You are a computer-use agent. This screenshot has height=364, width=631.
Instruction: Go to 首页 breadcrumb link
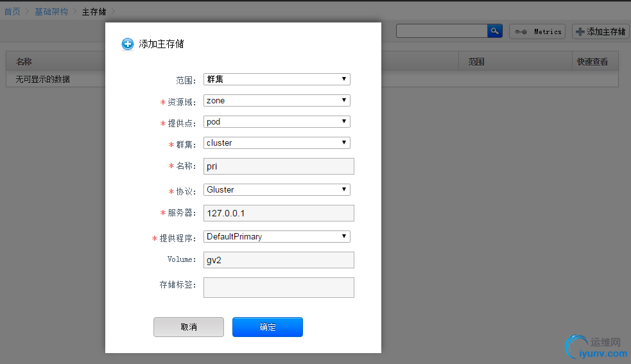click(x=12, y=12)
